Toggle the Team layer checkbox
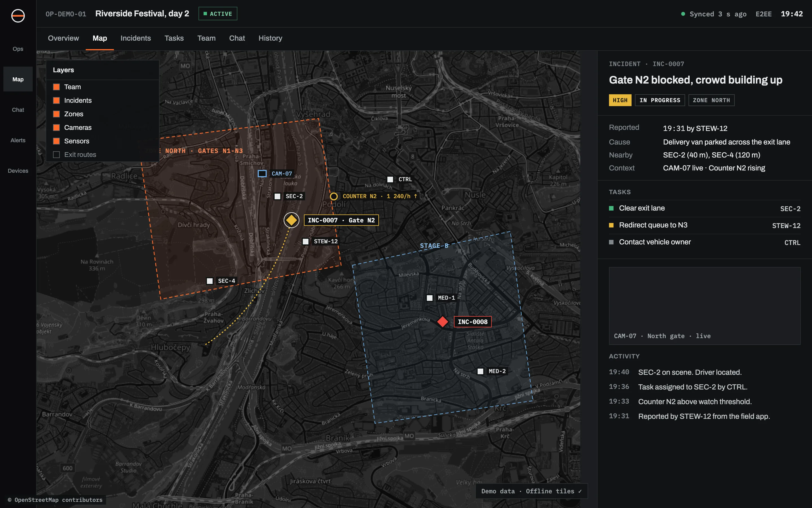The height and width of the screenshot is (508, 812). click(56, 87)
